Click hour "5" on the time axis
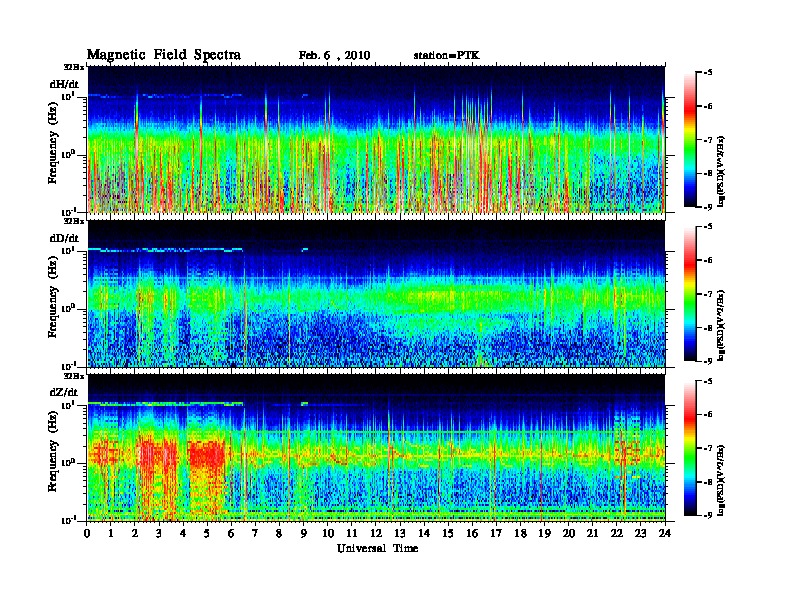This screenshot has height=612, width=792. tap(207, 534)
